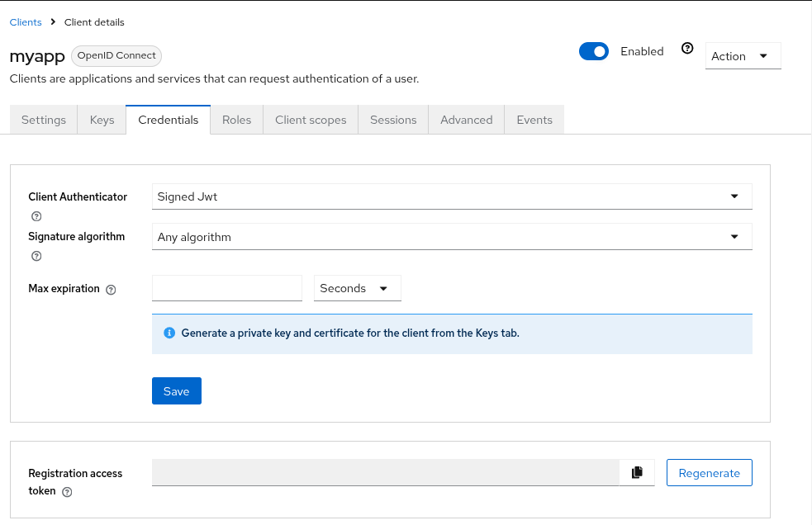Open the Keys tab
This screenshot has width=812, height=525.
click(x=102, y=120)
